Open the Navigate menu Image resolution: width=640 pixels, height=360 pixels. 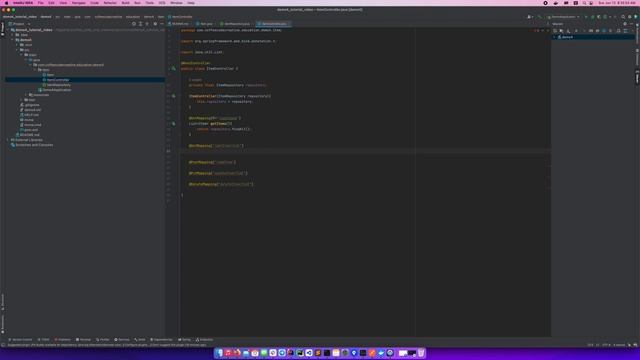point(78,3)
